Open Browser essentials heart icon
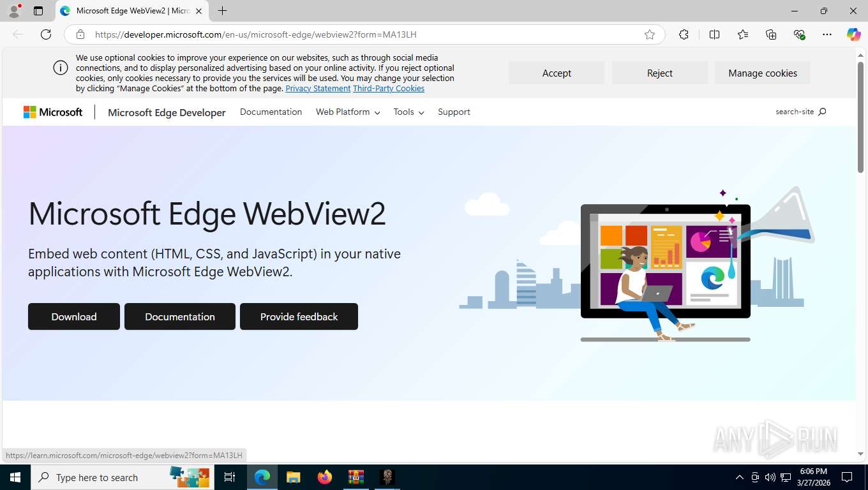 (799, 34)
